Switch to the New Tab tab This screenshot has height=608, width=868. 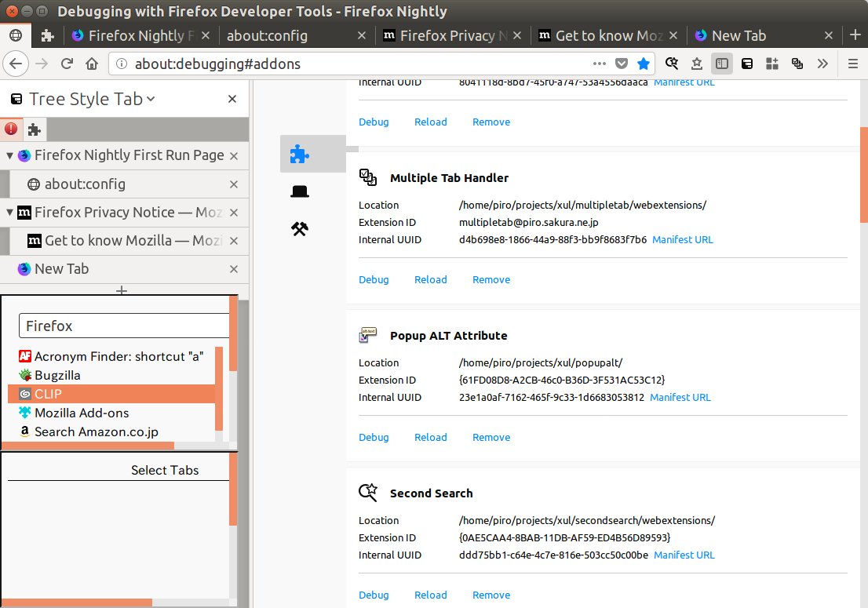click(x=764, y=35)
